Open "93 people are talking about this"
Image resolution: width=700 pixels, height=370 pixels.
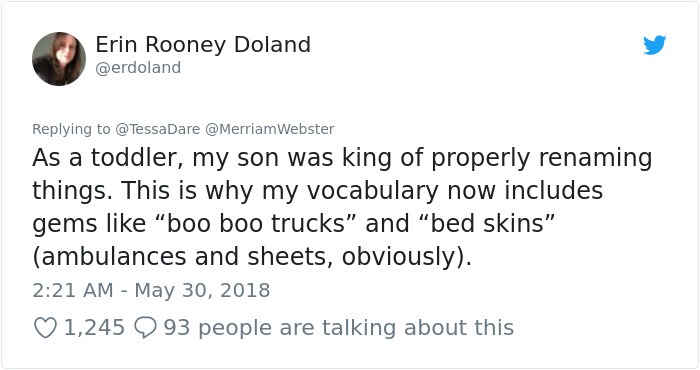(339, 328)
